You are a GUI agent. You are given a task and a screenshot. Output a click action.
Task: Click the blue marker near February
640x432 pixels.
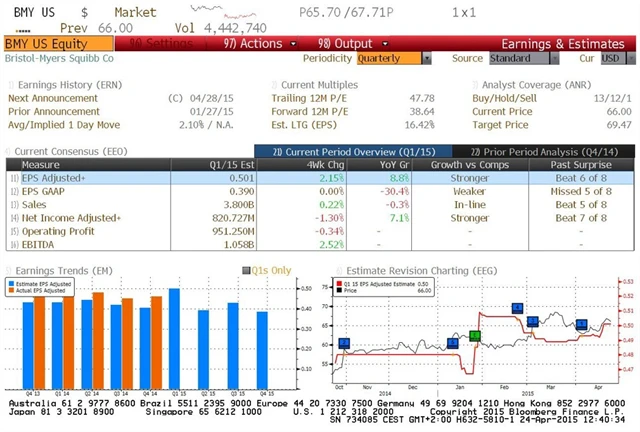coord(517,309)
